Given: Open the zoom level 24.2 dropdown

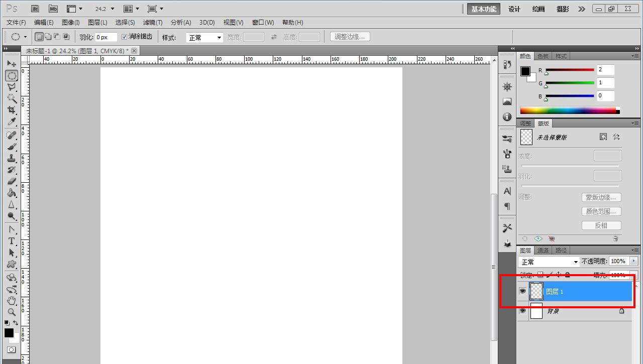Looking at the screenshot, I should (112, 9).
